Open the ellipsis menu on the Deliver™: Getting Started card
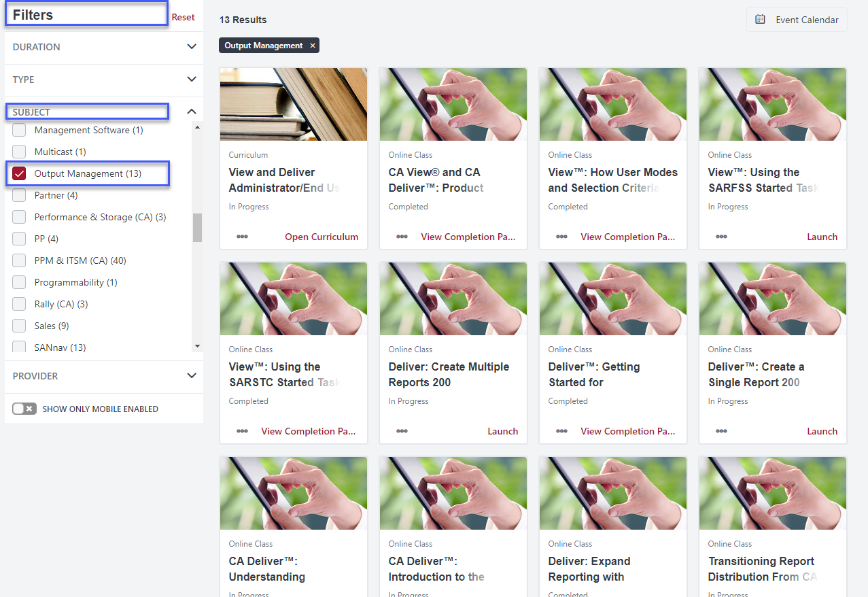This screenshot has width=868, height=597. (561, 431)
